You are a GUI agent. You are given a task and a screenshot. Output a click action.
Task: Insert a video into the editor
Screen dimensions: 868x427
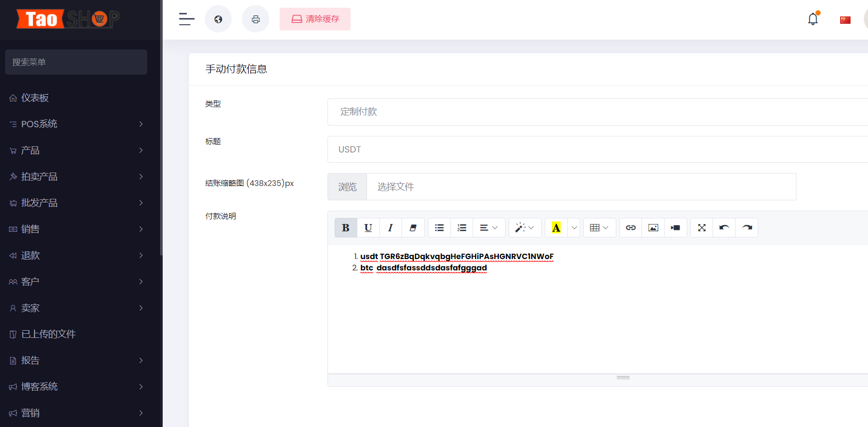pos(675,228)
